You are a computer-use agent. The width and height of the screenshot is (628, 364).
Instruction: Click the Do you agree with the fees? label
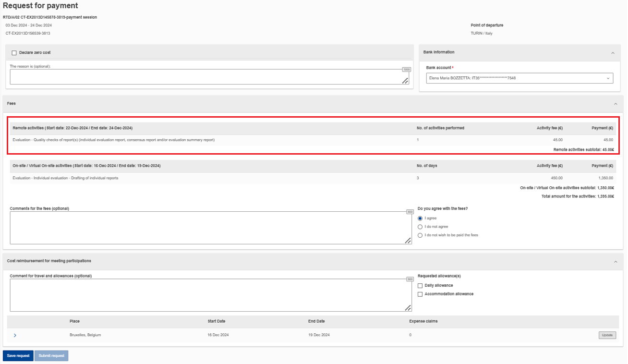(x=443, y=208)
